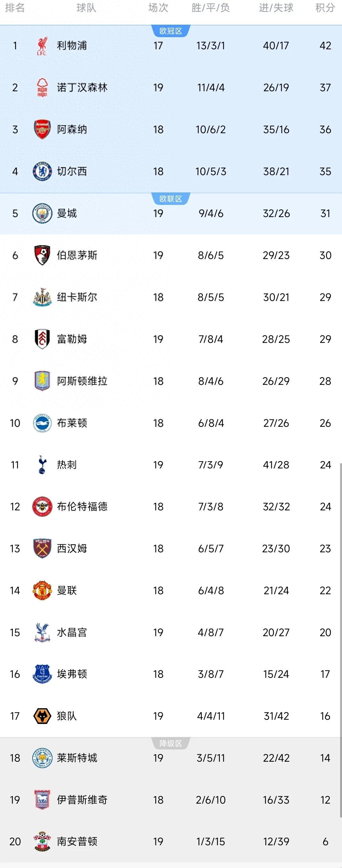Viewport: 342px width, 868px height.
Task: Select the Southampton club crest
Action: 42,841
